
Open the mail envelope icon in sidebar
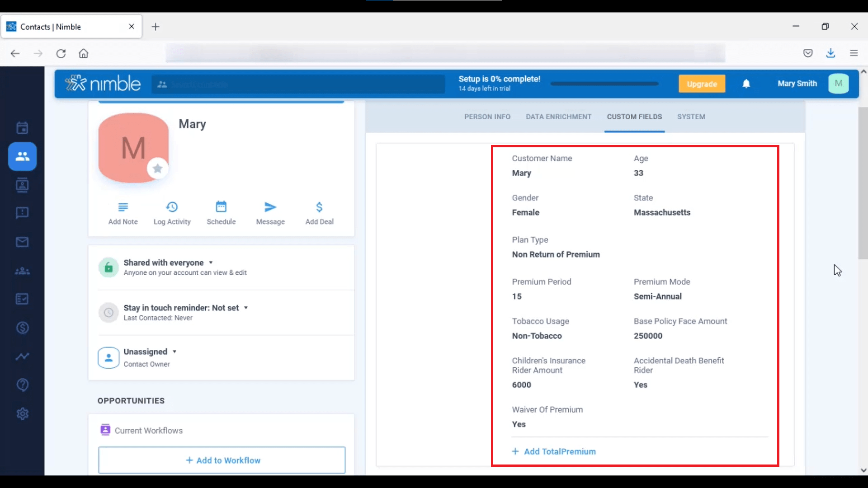pos(22,242)
